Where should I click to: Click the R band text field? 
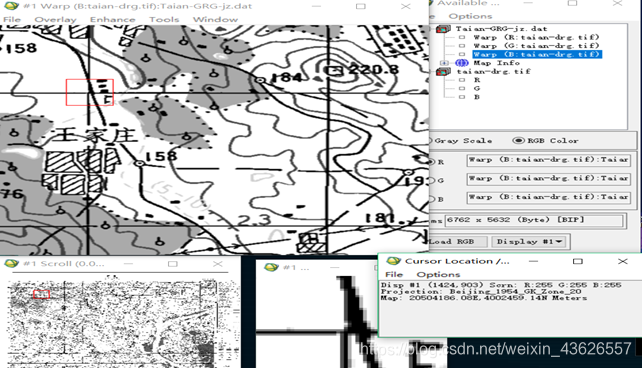point(548,160)
